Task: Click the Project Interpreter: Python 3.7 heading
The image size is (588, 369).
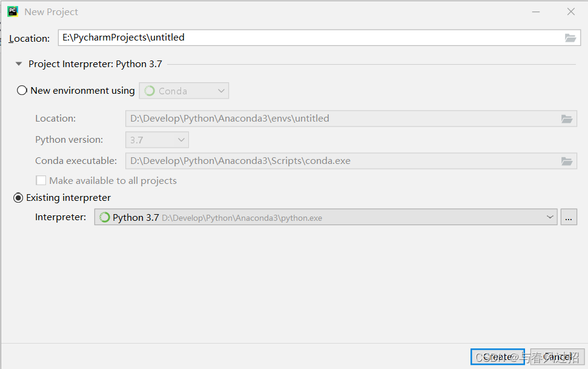Action: (x=95, y=64)
